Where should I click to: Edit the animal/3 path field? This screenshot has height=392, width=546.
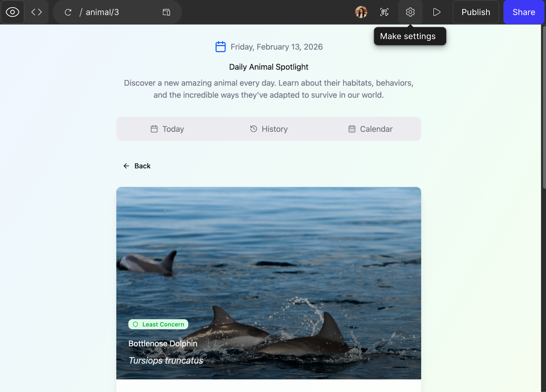click(x=102, y=12)
